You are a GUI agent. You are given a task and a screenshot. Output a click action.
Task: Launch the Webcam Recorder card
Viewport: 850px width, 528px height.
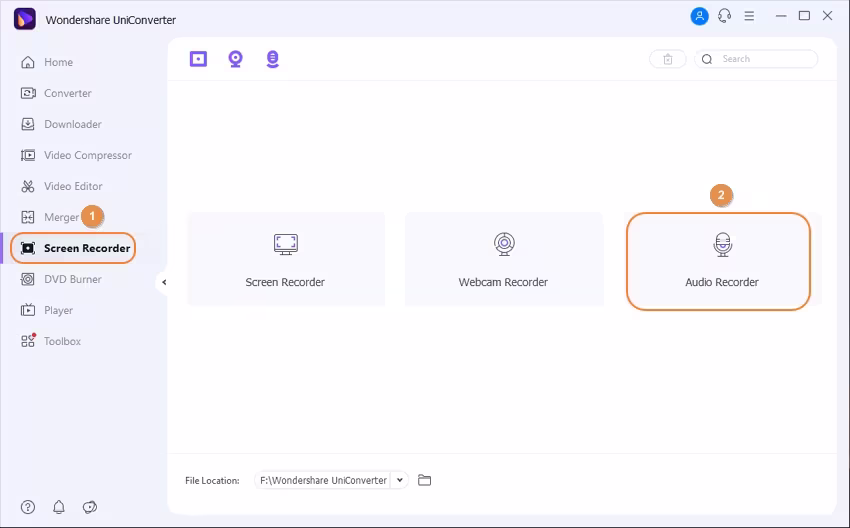pos(504,259)
